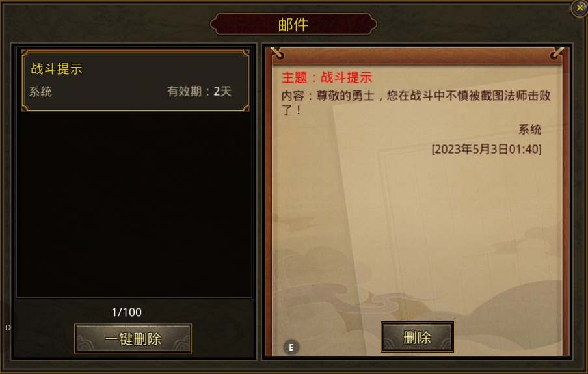The height and width of the screenshot is (374, 588).
Task: Click the 删除 button under the letter
Action: tap(417, 337)
